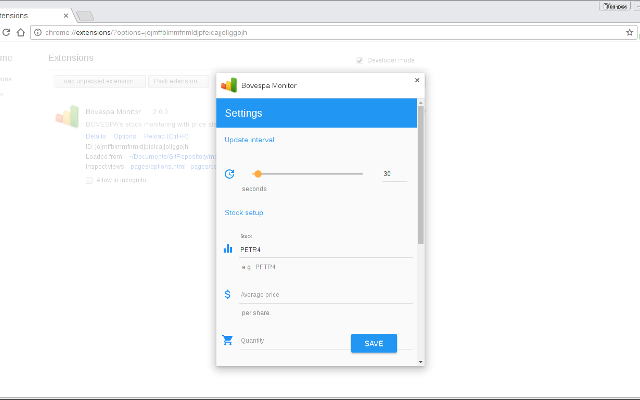Image resolution: width=640 pixels, height=400 pixels.
Task: Open a new browser tab
Action: coord(85,16)
